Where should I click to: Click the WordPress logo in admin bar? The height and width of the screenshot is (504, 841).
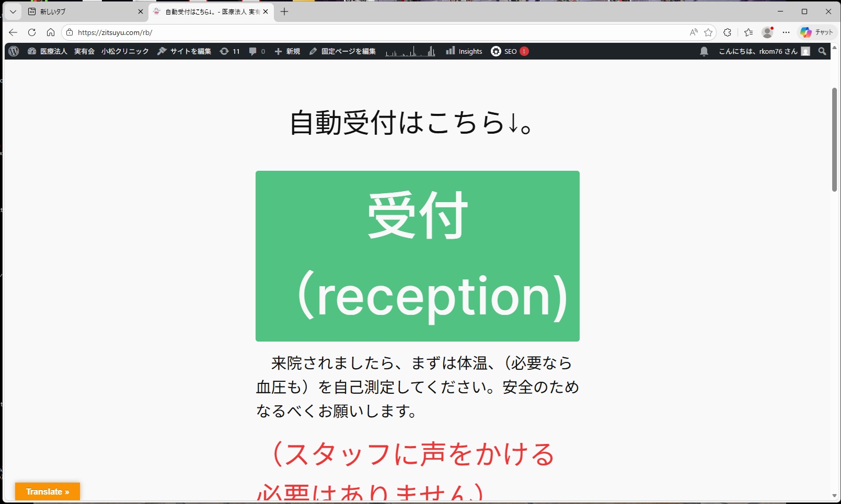(14, 51)
